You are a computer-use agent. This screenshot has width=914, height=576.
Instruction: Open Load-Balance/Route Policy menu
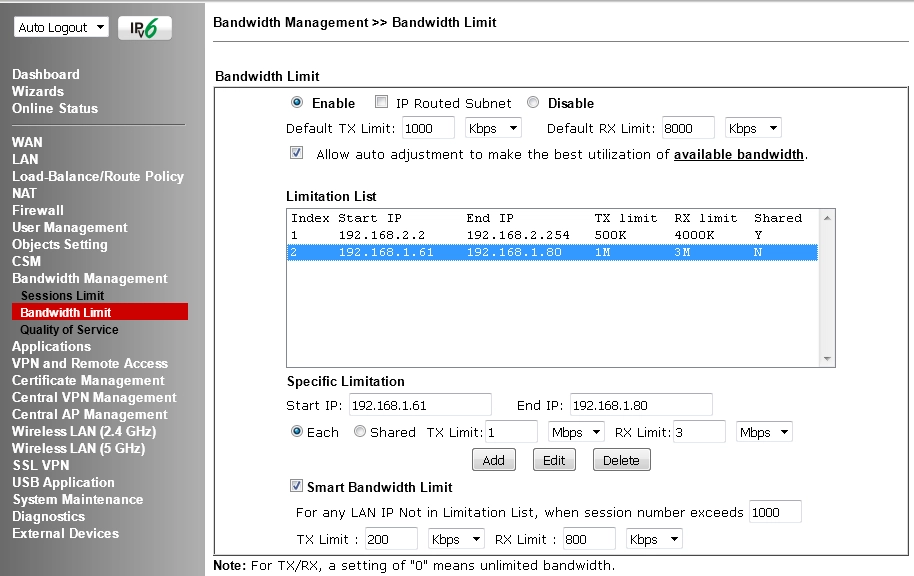click(98, 177)
